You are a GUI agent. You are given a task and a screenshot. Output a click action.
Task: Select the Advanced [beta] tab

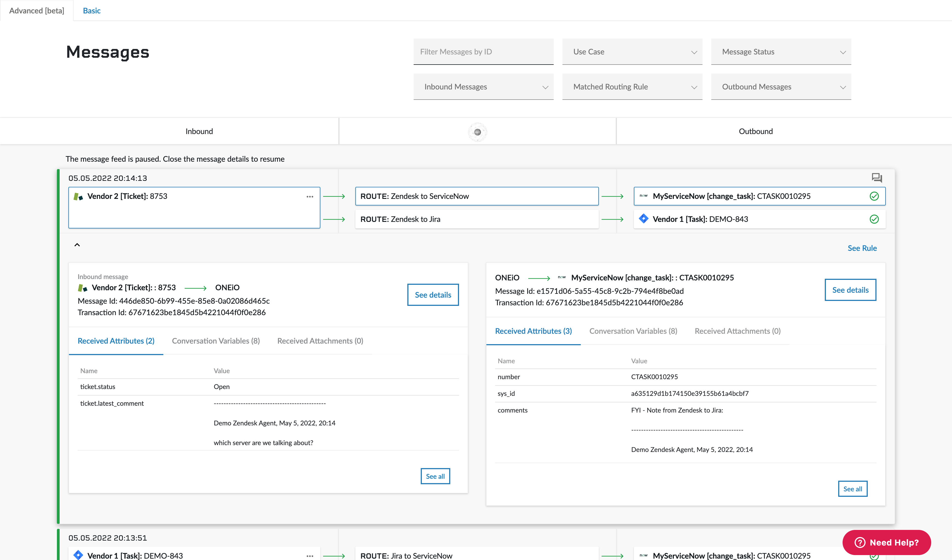point(37,11)
